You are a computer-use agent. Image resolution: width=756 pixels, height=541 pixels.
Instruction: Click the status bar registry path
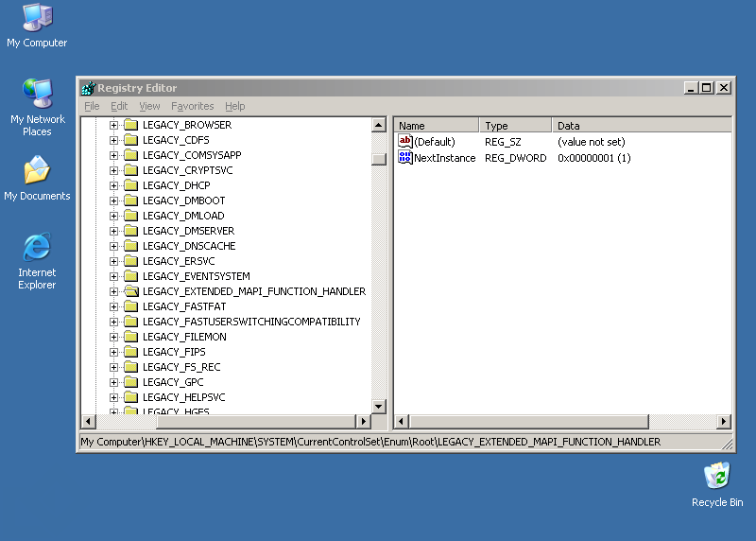(x=370, y=442)
